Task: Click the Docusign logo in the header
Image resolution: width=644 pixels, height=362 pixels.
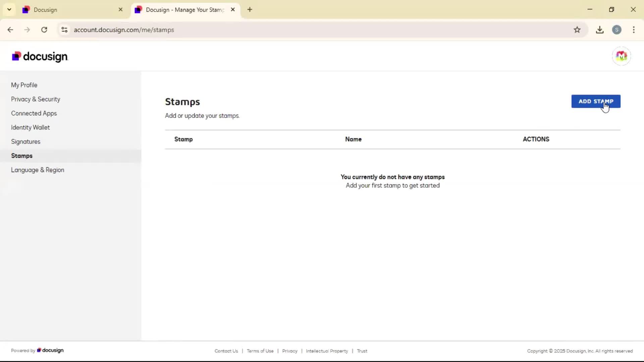Action: (x=40, y=56)
